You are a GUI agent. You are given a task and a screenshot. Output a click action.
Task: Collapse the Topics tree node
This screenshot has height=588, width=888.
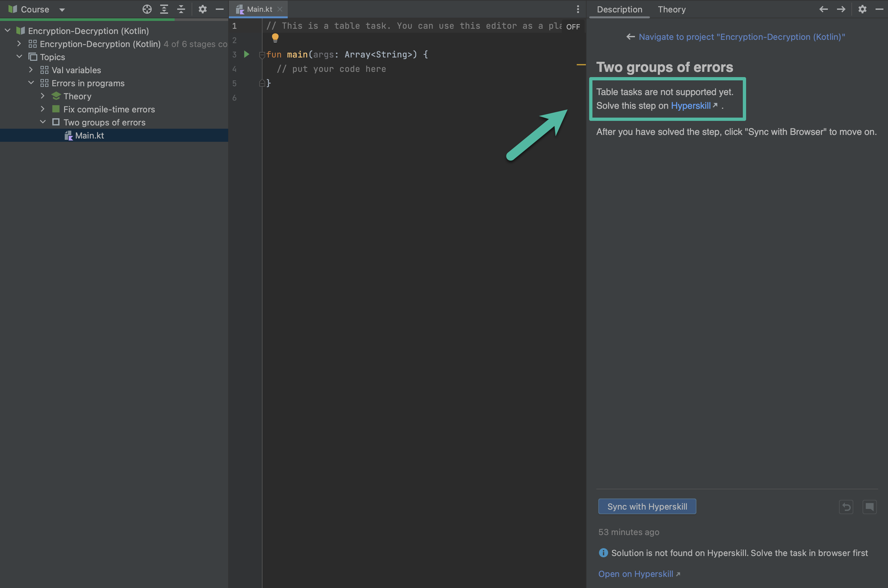tap(20, 57)
